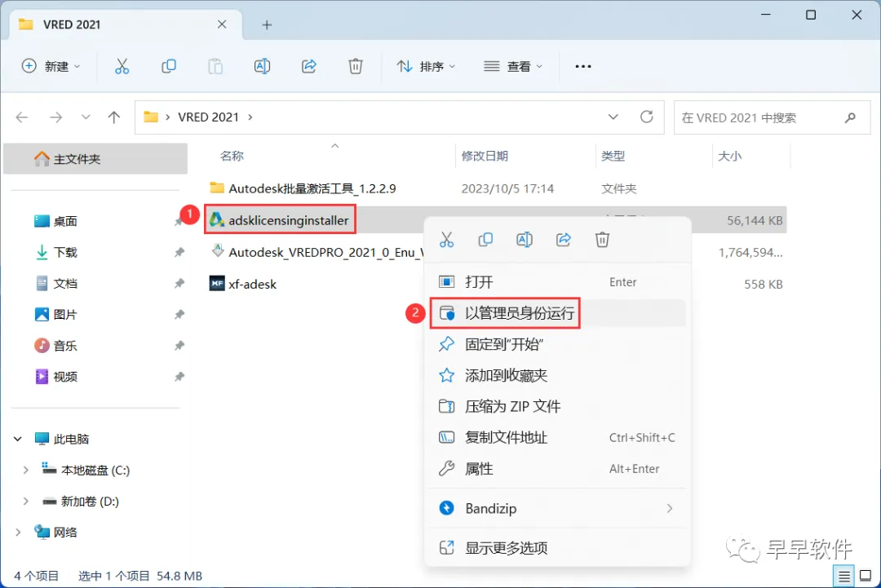Open 主文件夹 in the sidebar
Image resolution: width=881 pixels, height=588 pixels.
coord(95,159)
